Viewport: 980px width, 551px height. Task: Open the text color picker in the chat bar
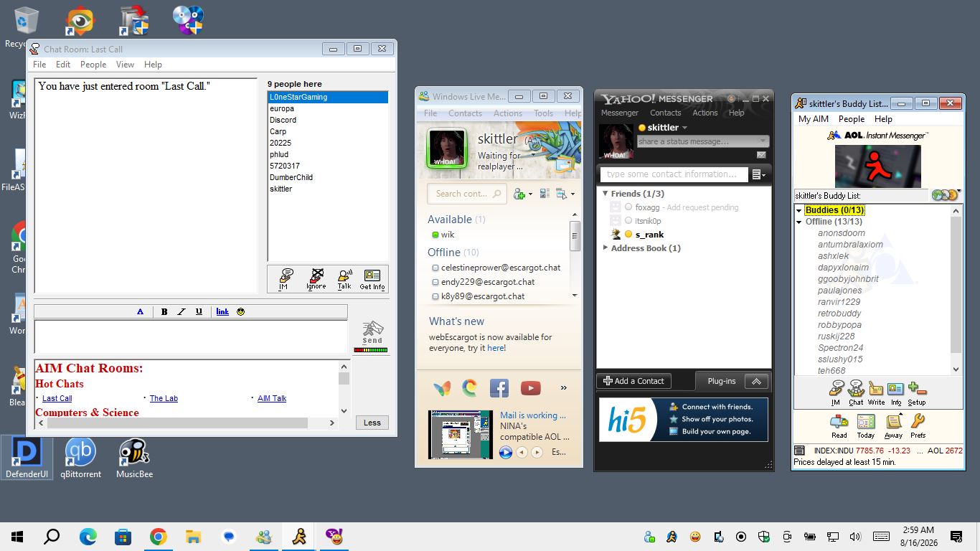pyautogui.click(x=140, y=311)
